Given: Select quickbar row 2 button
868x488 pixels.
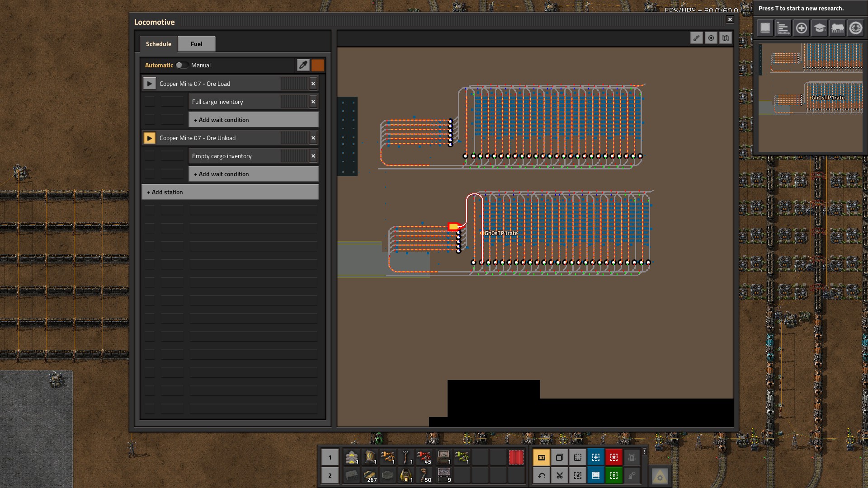Looking at the screenshot, I should click(330, 475).
